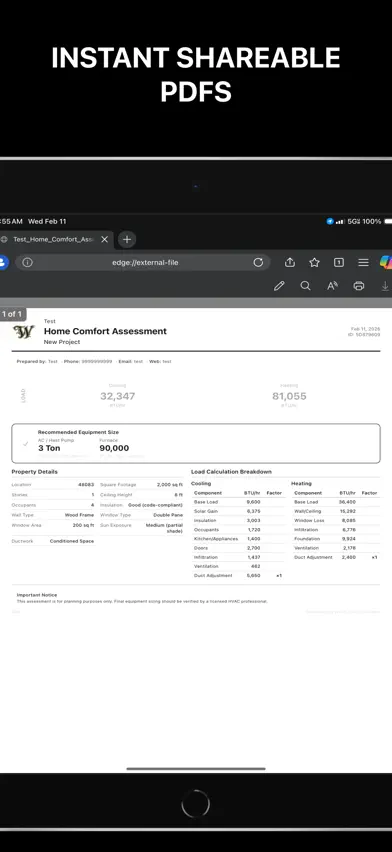This screenshot has height=852, width=392.
Task: Click the W company logo on the report
Action: (23, 331)
